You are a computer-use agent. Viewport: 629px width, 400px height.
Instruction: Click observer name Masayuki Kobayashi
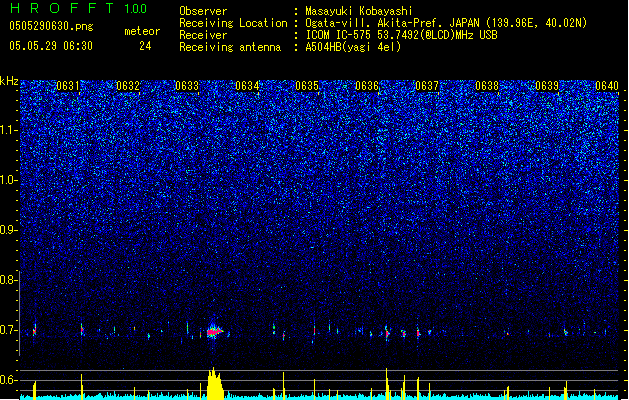[359, 11]
